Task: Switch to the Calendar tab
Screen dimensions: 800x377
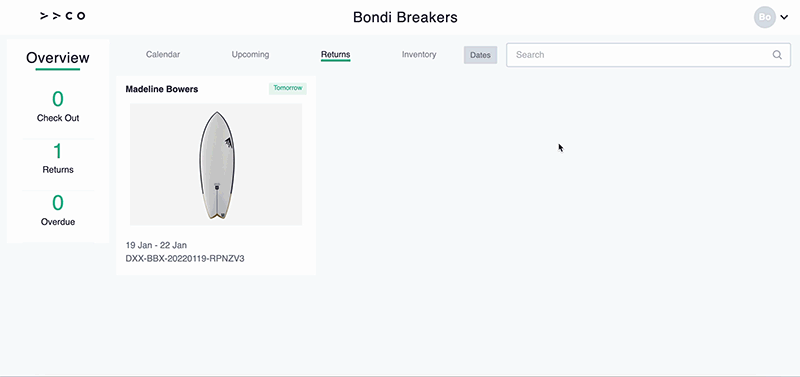Action: click(163, 55)
